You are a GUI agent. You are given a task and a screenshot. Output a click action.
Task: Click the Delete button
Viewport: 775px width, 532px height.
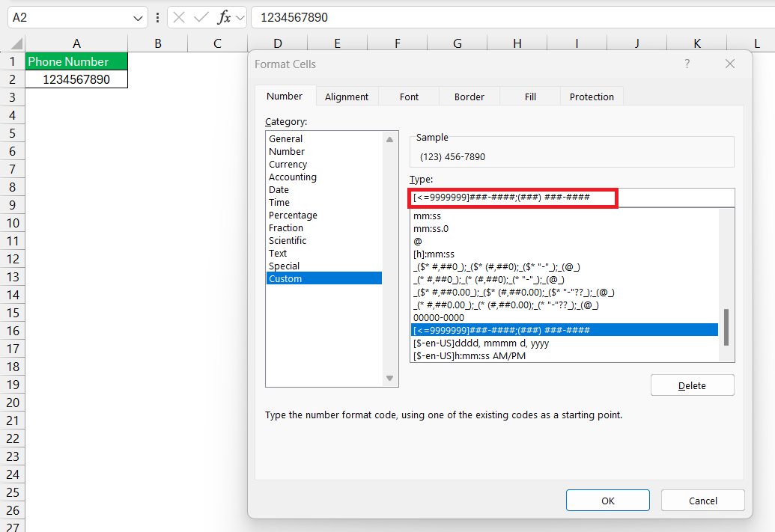pos(692,385)
